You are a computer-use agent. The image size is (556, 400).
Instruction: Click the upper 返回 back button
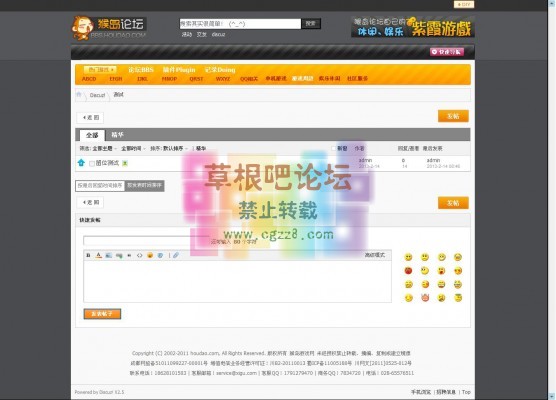tap(90, 117)
